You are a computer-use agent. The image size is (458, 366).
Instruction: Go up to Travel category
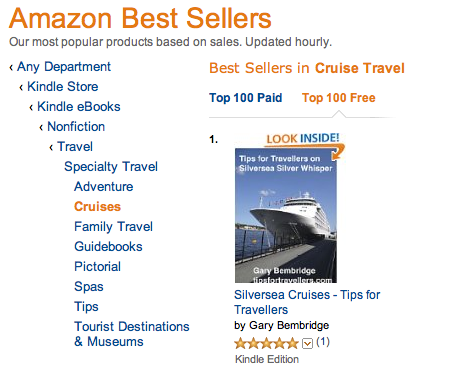(x=75, y=147)
